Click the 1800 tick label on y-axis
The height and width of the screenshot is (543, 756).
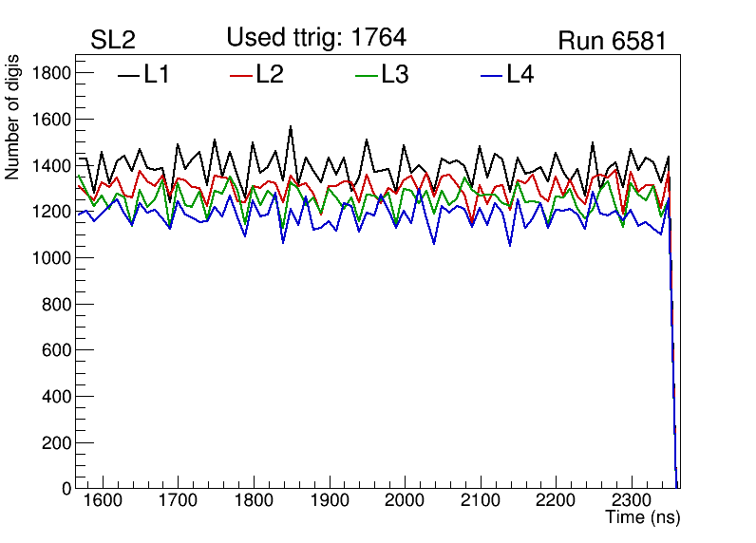tap(51, 74)
